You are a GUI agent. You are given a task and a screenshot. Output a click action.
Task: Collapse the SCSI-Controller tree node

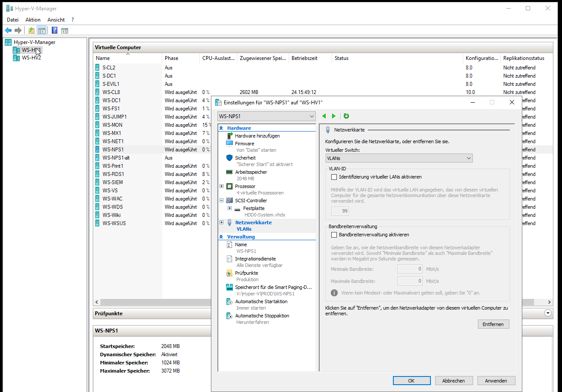point(221,201)
